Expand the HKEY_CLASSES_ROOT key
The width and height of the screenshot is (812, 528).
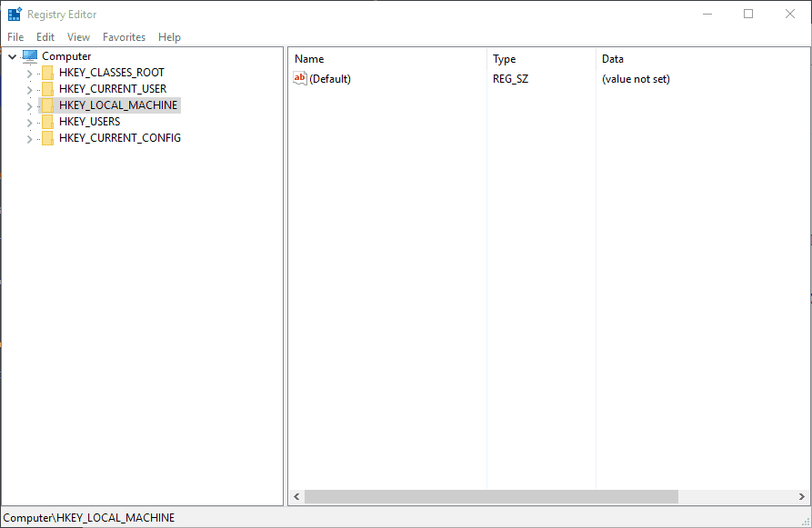tap(29, 74)
